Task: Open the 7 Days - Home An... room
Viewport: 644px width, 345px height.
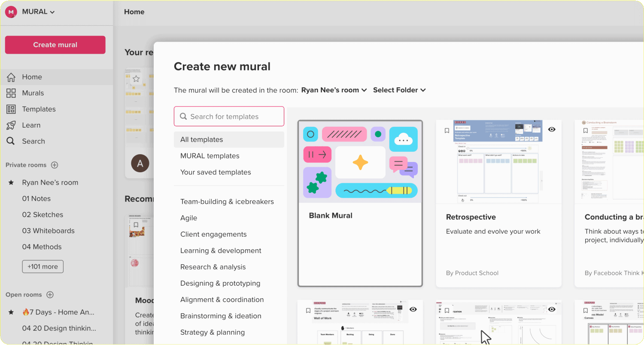Action: [58, 312]
